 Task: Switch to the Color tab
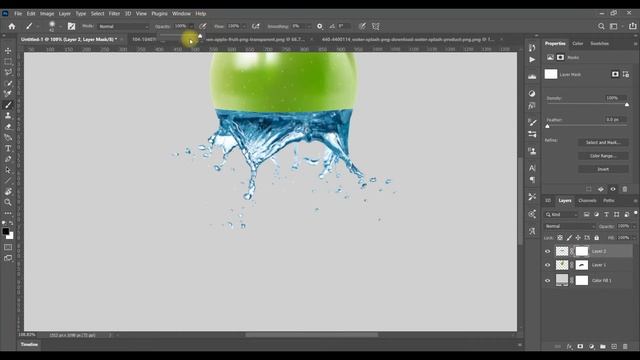click(578, 43)
